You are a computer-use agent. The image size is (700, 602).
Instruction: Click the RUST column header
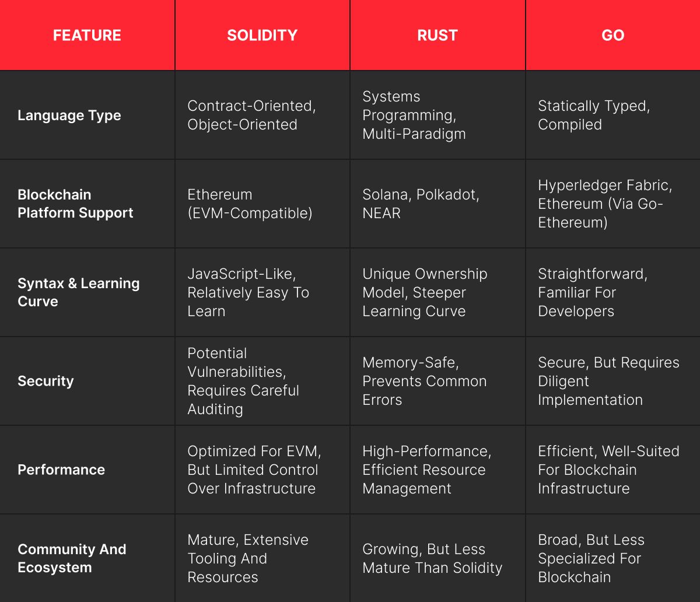point(437,35)
